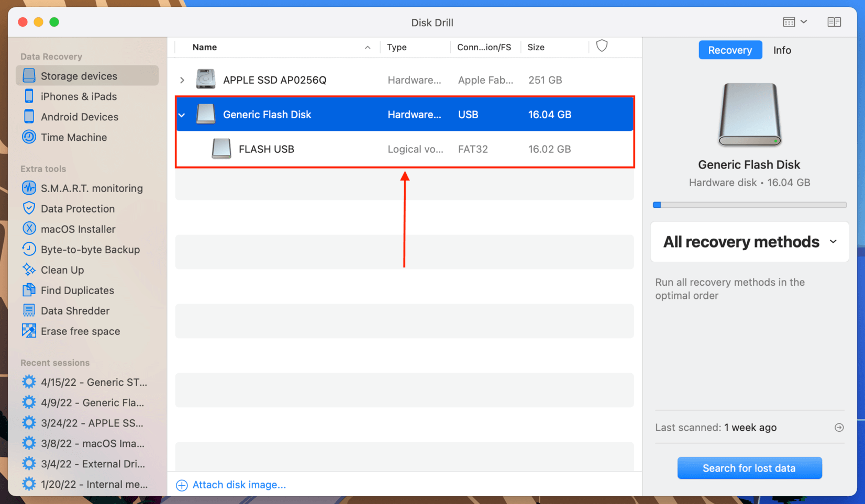Select Storage devices in sidebar
This screenshot has width=865, height=504.
coord(87,76)
